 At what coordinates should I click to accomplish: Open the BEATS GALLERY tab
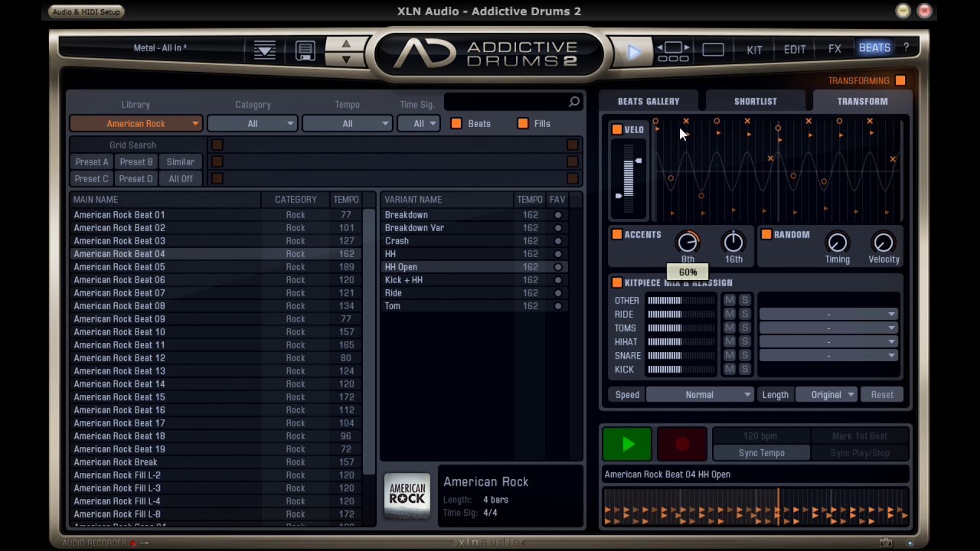pos(648,101)
